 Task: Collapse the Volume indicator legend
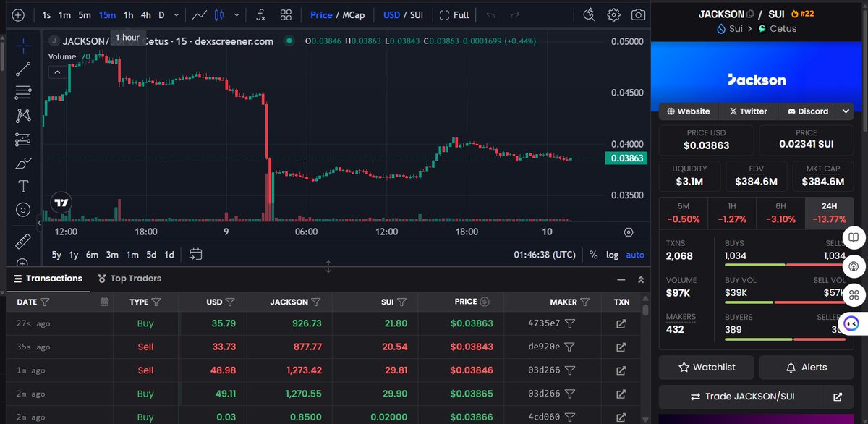pyautogui.click(x=56, y=72)
